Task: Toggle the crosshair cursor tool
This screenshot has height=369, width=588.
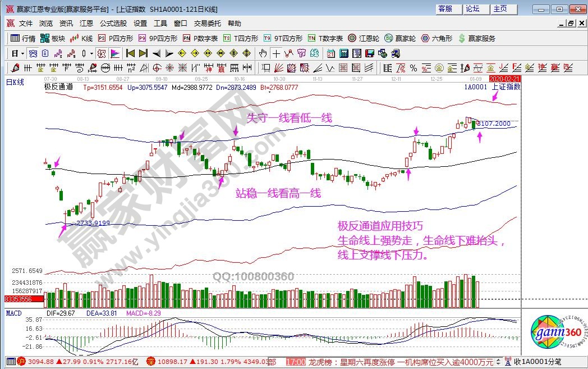Action: 276,53
